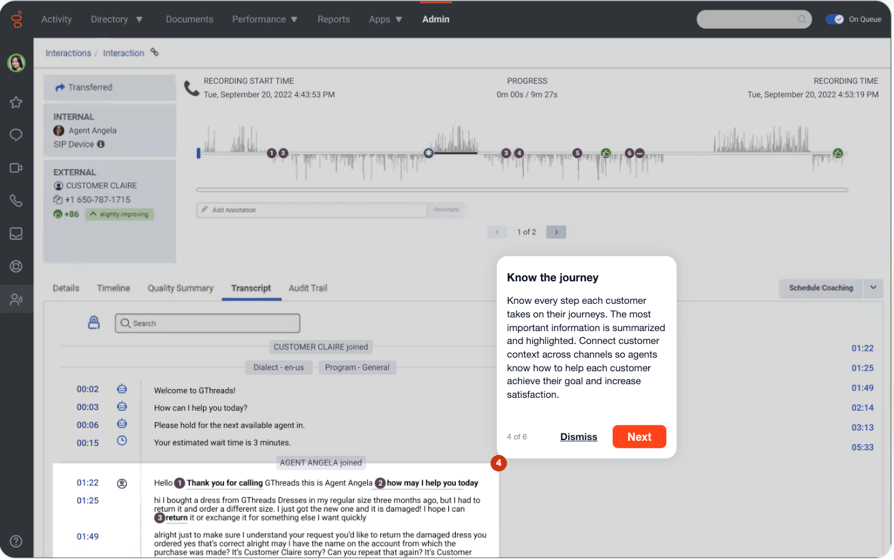Jump to timestamp 01:49 in transcript
This screenshot has height=560, width=894.
pos(88,537)
